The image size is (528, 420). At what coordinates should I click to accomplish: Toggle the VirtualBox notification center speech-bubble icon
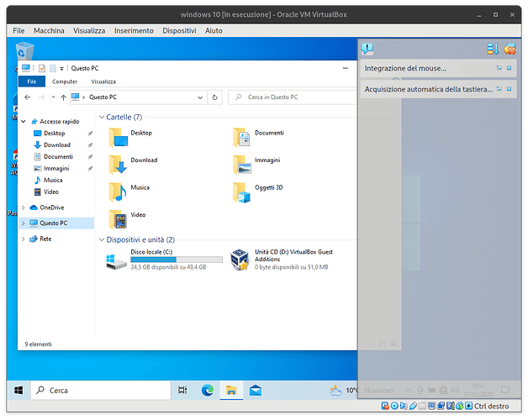pyautogui.click(x=367, y=49)
